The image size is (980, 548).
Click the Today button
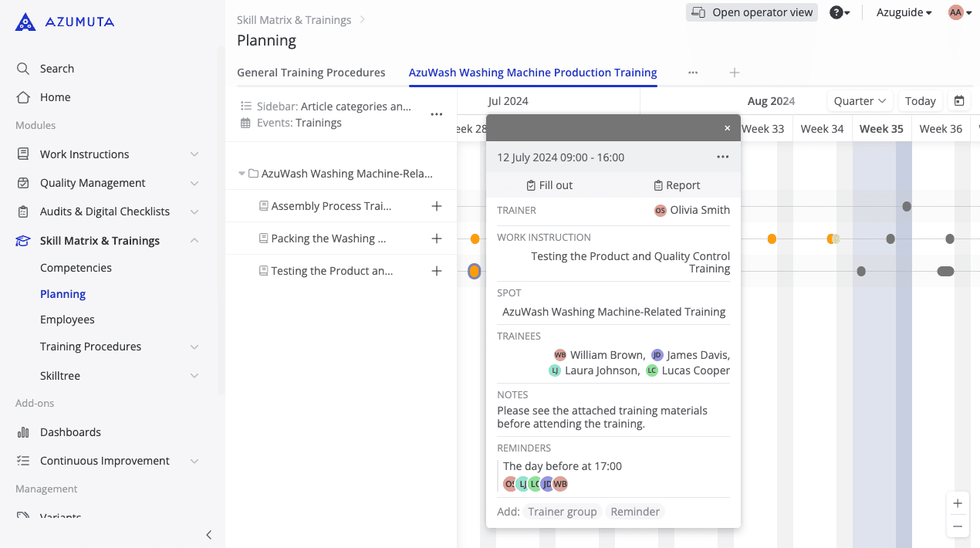pos(920,101)
